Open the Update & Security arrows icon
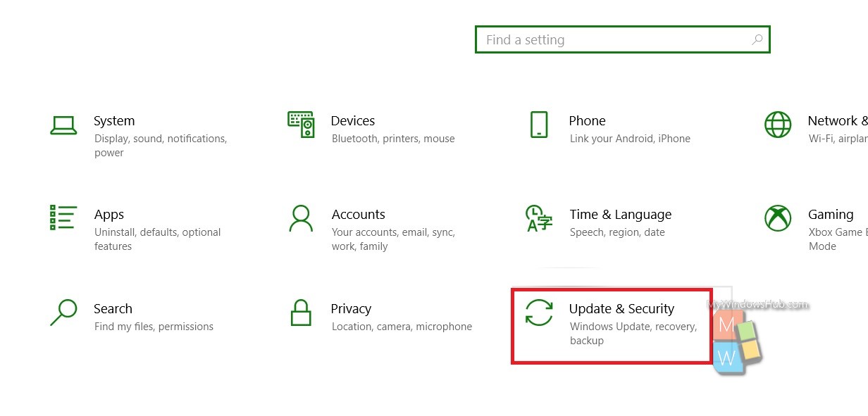Viewport: 868px width, 416px height. click(x=540, y=313)
